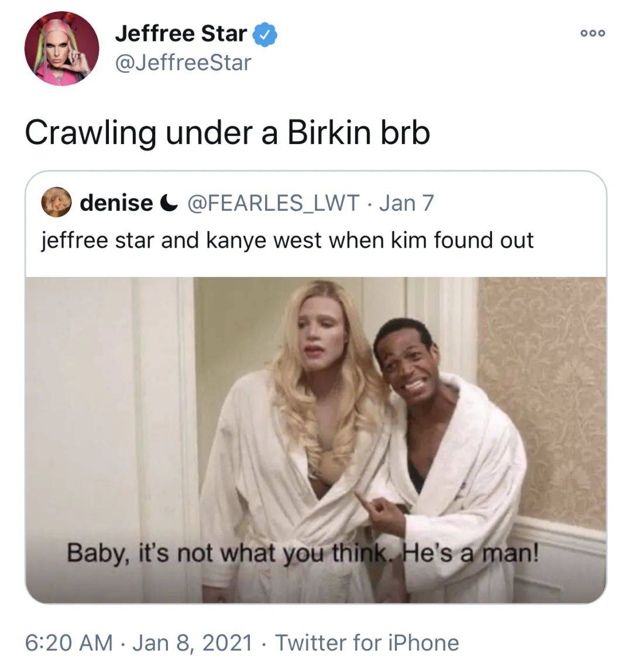This screenshot has width=632, height=672.
Task: Click the Twitter for iPhone source link
Action: click(367, 643)
